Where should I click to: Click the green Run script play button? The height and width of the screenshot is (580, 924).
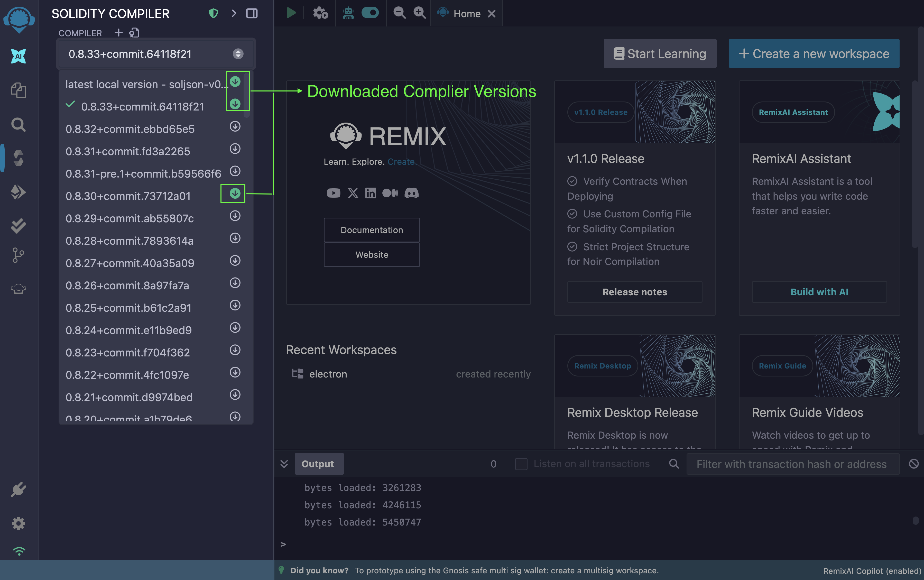pyautogui.click(x=291, y=13)
